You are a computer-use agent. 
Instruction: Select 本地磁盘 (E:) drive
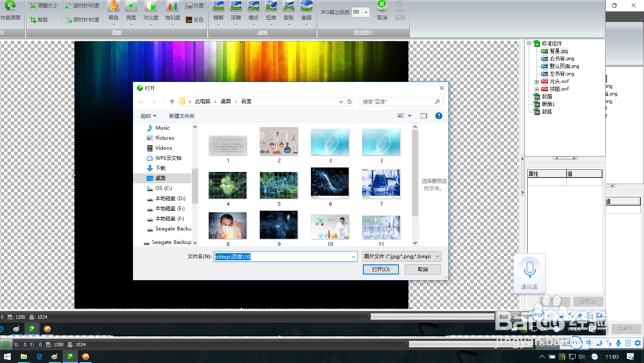[166, 208]
